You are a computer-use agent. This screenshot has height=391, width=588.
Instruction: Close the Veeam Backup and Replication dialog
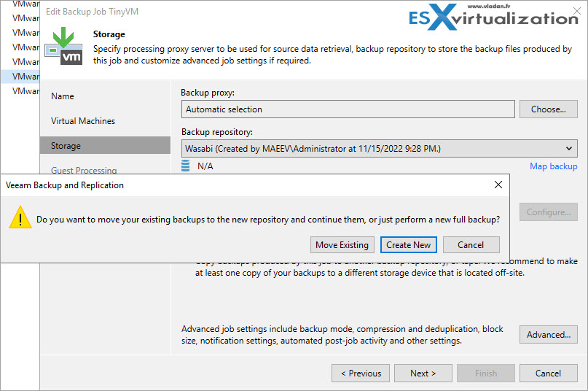point(498,185)
